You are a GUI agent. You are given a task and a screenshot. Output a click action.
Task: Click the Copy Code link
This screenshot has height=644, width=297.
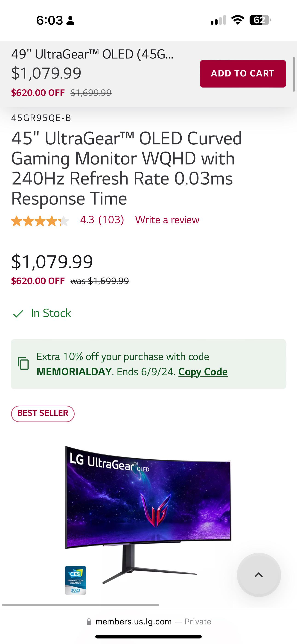point(203,372)
